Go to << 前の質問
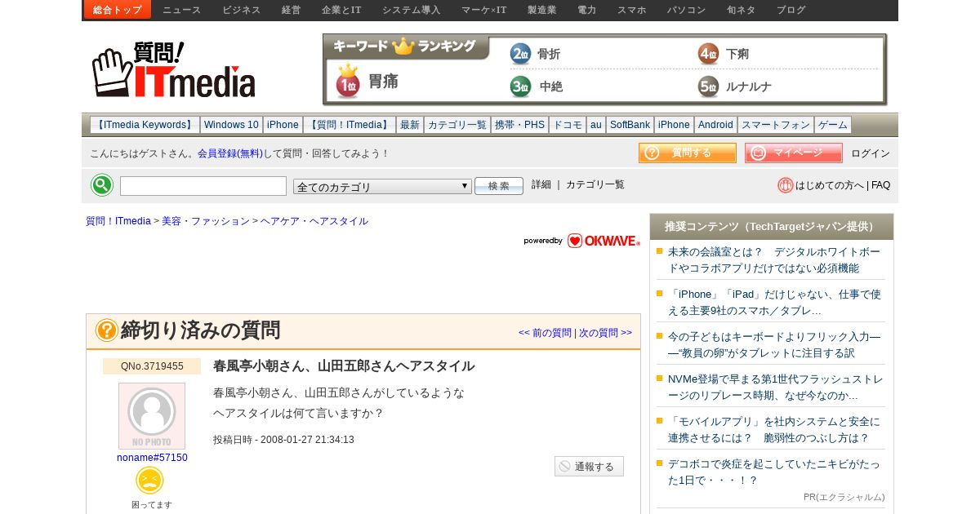Image resolution: width=980 pixels, height=514 pixels. tap(545, 333)
